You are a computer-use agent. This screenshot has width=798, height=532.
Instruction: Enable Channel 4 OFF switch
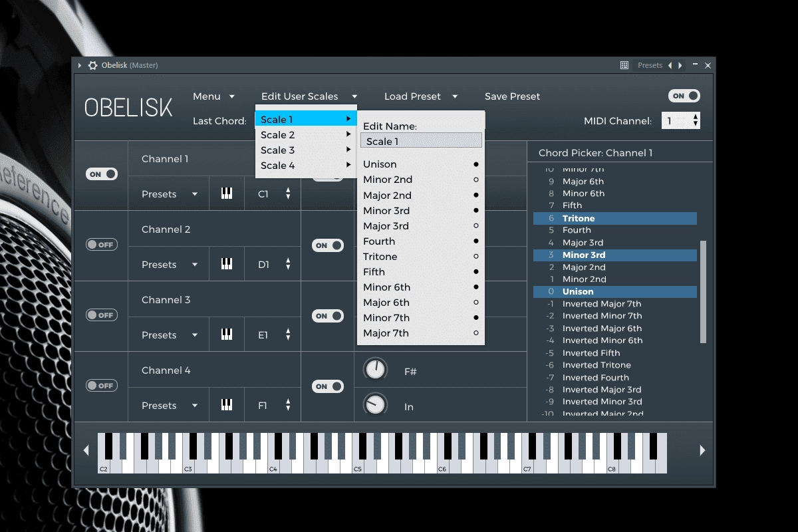102,386
